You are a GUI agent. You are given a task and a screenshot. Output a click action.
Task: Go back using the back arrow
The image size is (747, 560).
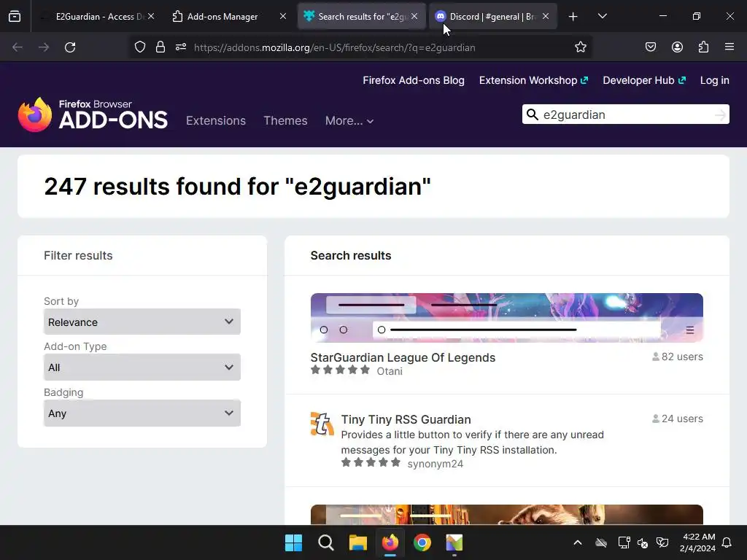click(x=18, y=47)
